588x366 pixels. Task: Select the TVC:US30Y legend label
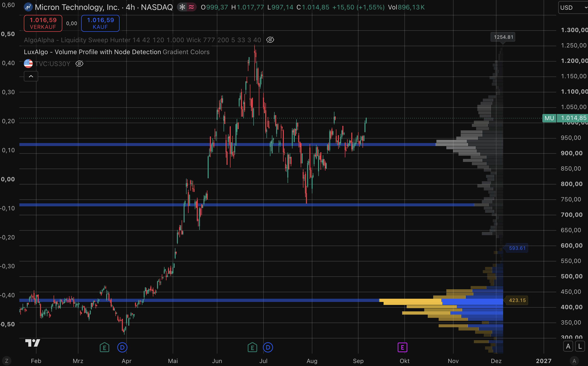53,64
